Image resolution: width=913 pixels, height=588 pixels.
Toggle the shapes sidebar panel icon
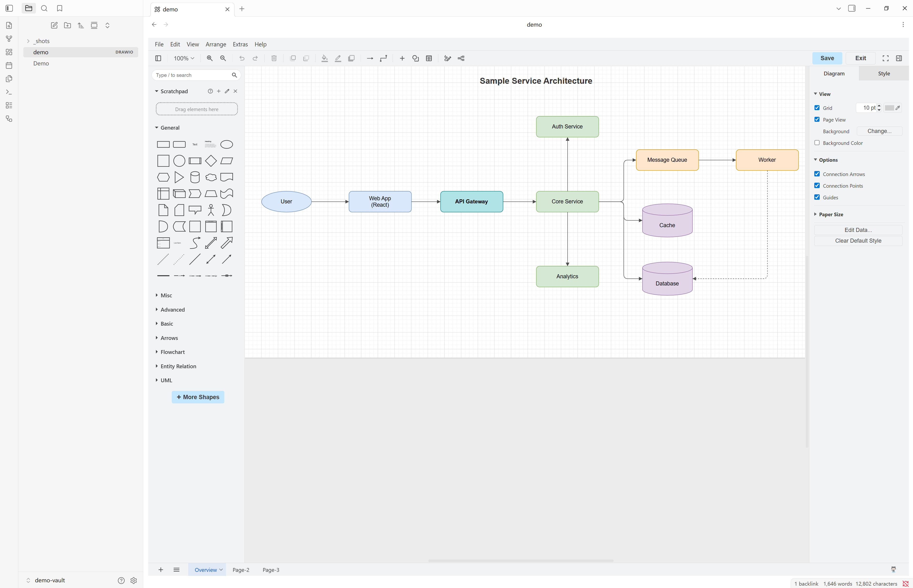[x=158, y=59]
